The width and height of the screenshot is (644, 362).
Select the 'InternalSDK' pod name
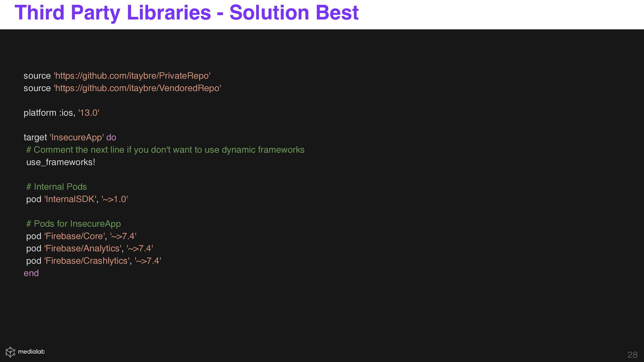[x=70, y=199]
